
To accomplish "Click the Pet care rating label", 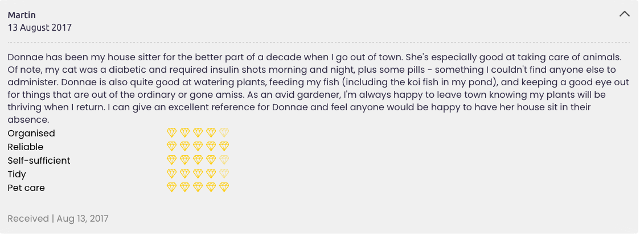I will tap(26, 188).
